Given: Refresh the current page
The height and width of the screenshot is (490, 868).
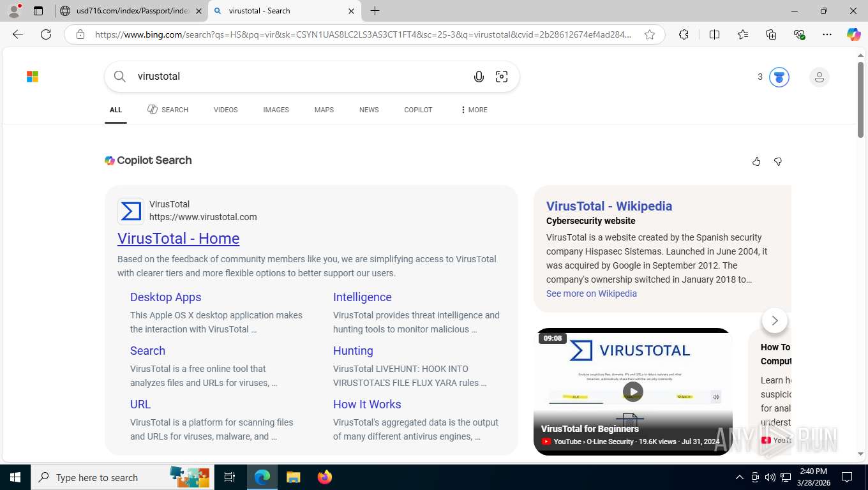Looking at the screenshot, I should (46, 34).
